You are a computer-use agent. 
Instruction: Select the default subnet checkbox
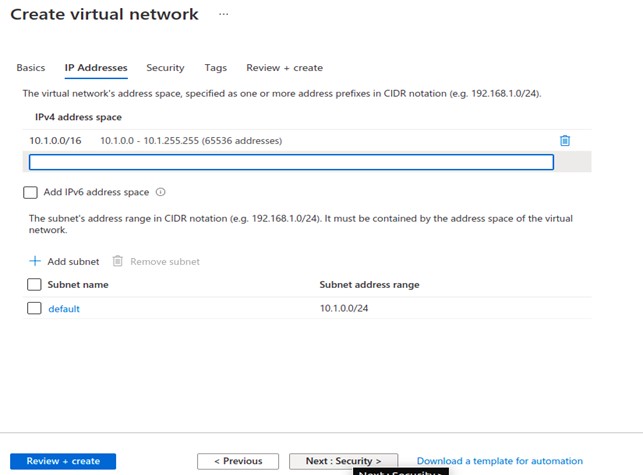pos(35,309)
